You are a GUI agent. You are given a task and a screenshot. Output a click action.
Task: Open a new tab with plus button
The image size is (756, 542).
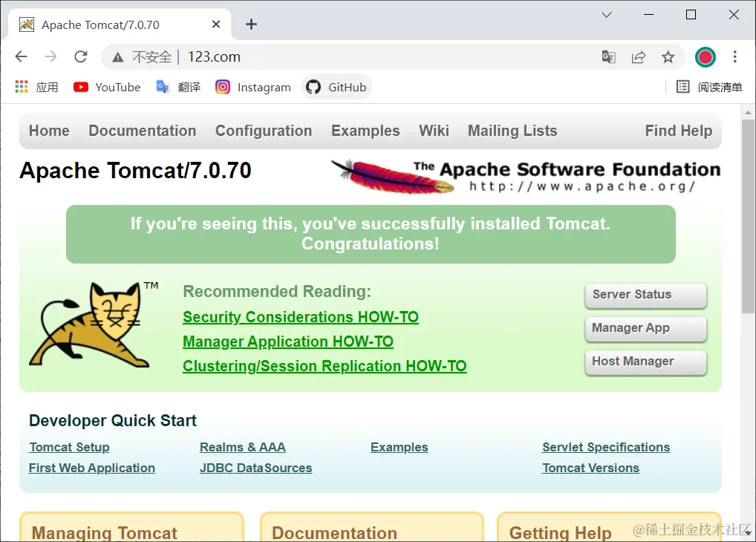(251, 24)
